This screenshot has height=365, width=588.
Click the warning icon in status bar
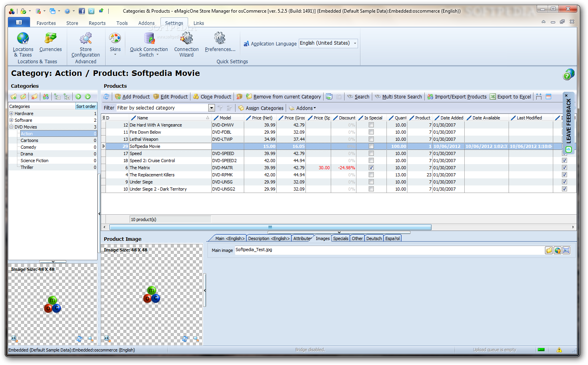[x=559, y=350]
